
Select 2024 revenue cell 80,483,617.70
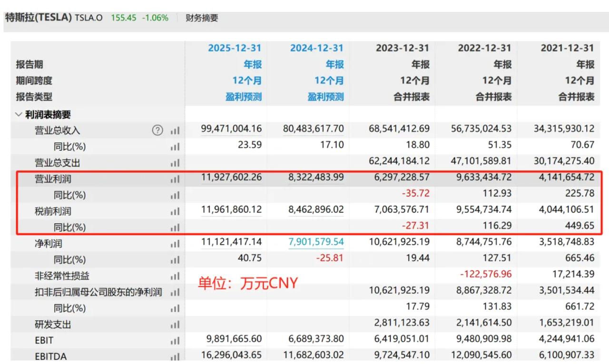313,128
